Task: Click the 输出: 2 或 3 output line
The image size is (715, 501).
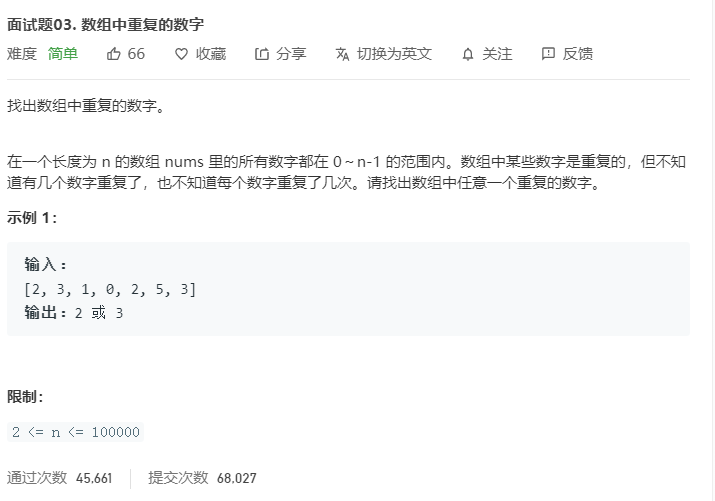Action: point(74,313)
